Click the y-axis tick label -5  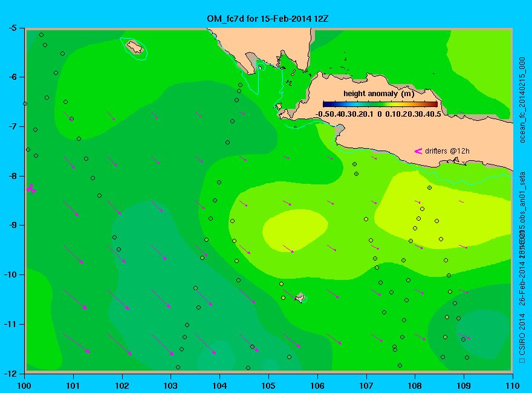[12, 28]
